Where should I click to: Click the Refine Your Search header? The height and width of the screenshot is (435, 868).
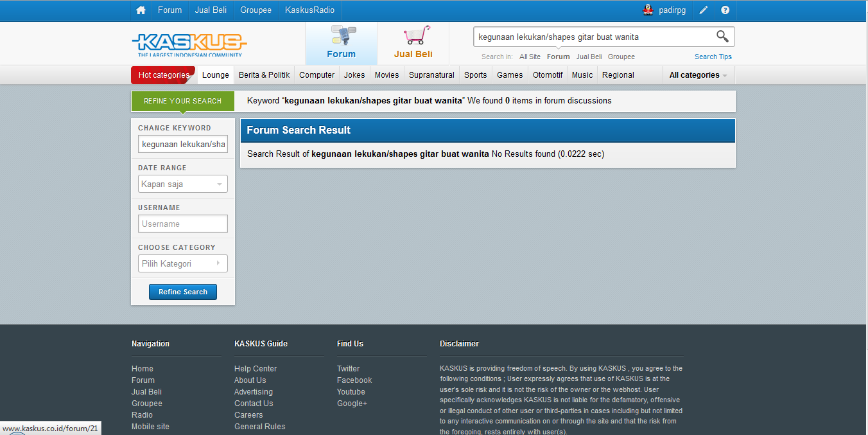point(182,102)
